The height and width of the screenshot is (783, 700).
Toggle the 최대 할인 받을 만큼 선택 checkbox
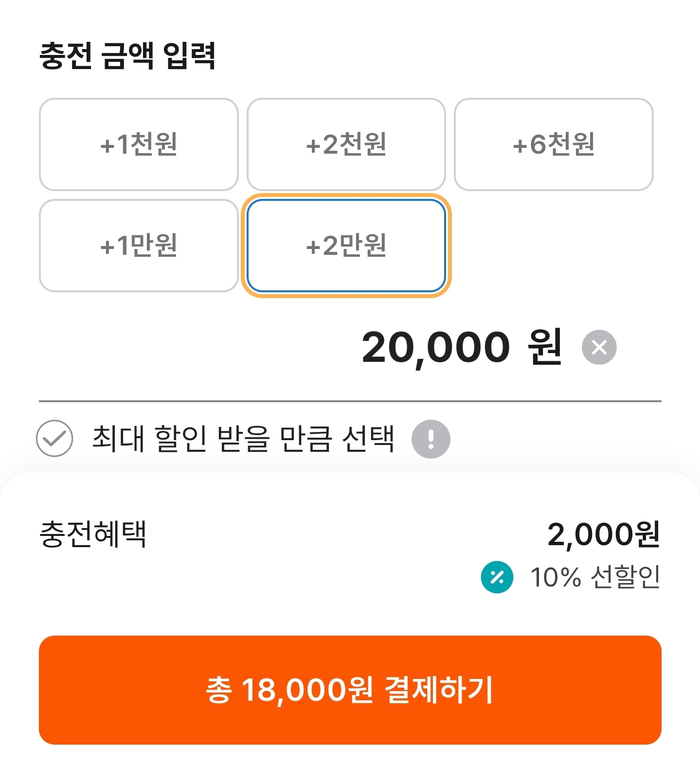54,438
